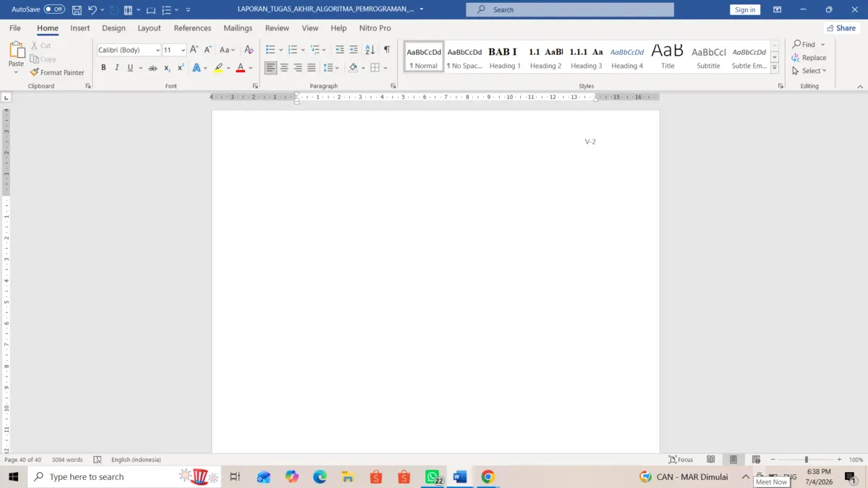Expand the Styles gallery more arrow

[x=775, y=68]
